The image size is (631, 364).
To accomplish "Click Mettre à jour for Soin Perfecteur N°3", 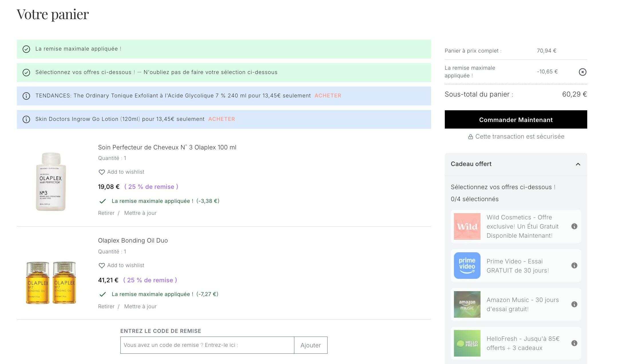I will [140, 213].
